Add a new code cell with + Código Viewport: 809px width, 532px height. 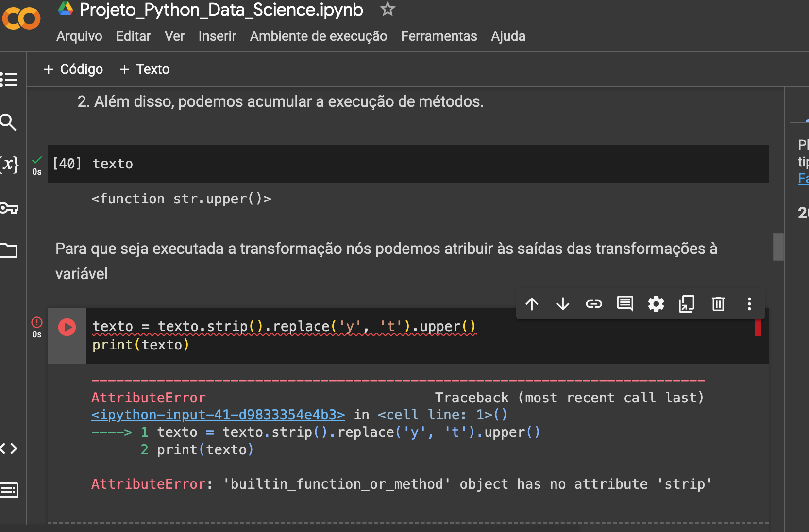point(73,69)
